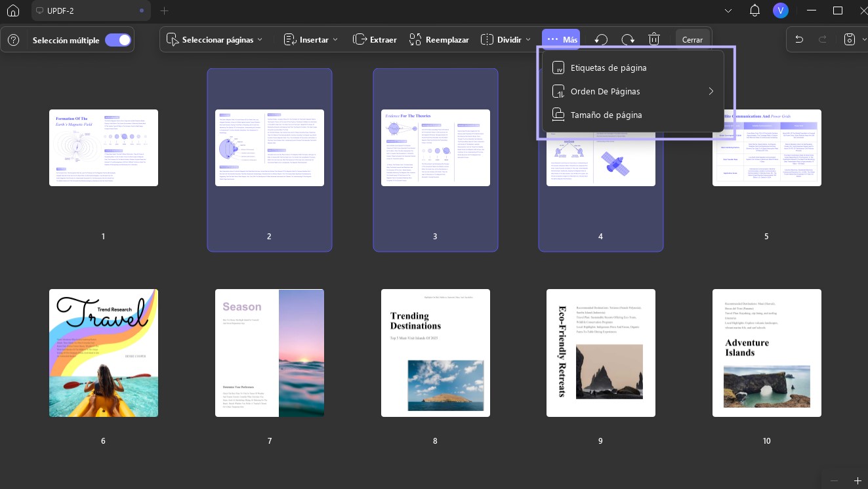The image size is (868, 489).
Task: Deselect the page 2 thumbnail
Action: click(270, 147)
